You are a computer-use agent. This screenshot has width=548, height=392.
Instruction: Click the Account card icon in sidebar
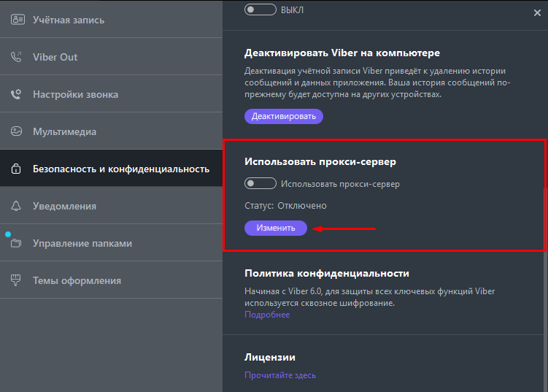(x=18, y=19)
